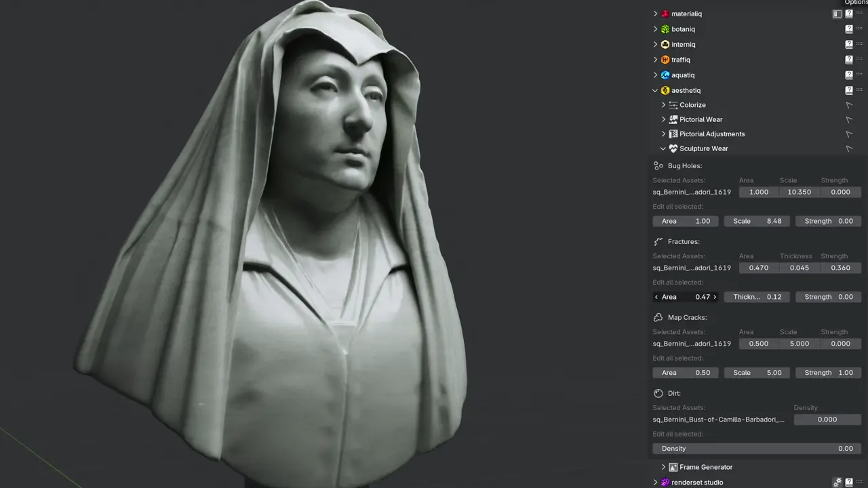Expand the Pictorial Wear subpanel
Viewport: 868px width, 488px height.
tap(663, 119)
